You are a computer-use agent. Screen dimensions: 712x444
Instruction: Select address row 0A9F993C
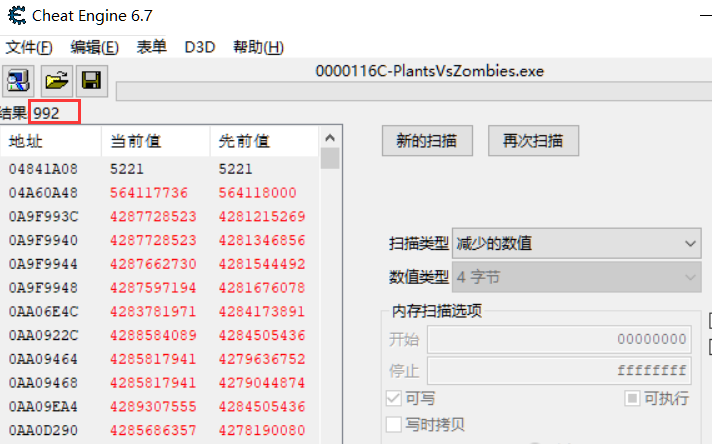click(x=160, y=216)
